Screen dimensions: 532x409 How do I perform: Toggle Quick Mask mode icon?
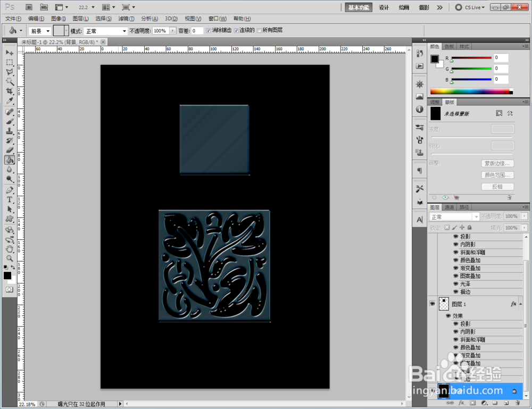(10, 289)
